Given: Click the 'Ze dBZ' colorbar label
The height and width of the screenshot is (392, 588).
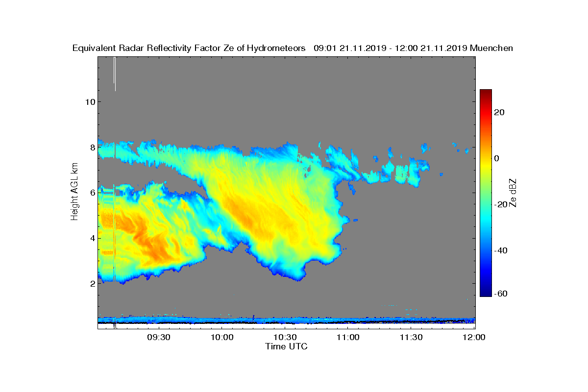Looking at the screenshot, I should [x=513, y=193].
